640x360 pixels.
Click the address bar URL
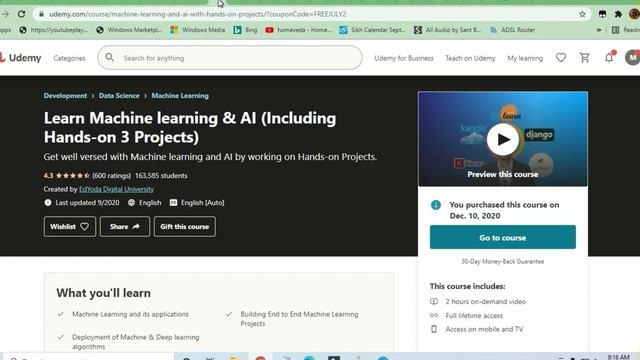tap(198, 14)
